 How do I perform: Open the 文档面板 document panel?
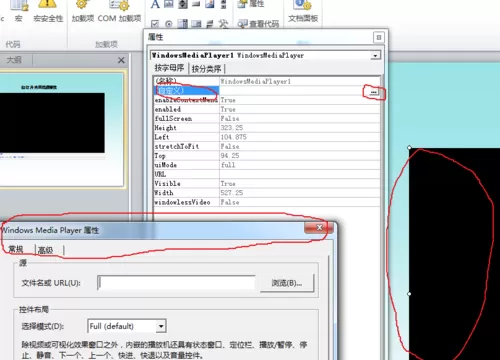click(303, 11)
